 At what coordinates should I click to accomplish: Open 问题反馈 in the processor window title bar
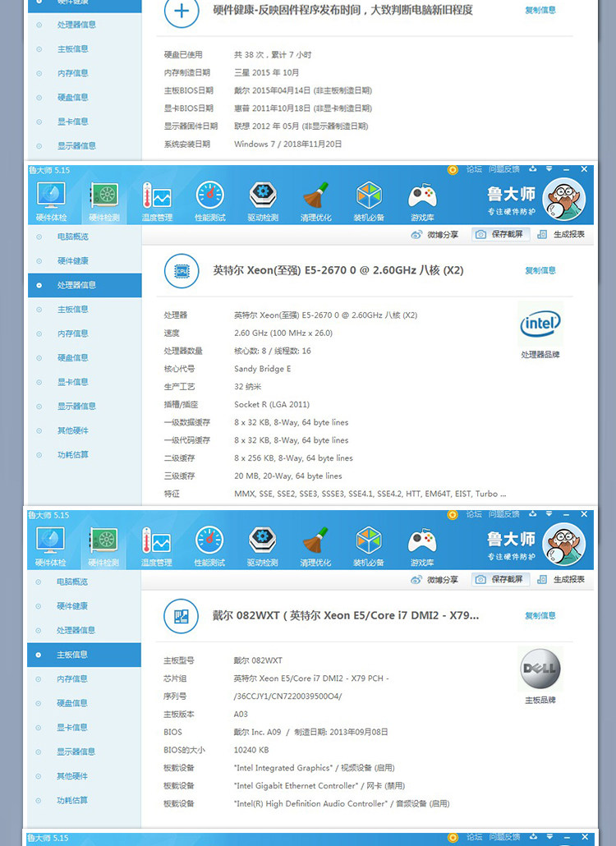tap(504, 169)
